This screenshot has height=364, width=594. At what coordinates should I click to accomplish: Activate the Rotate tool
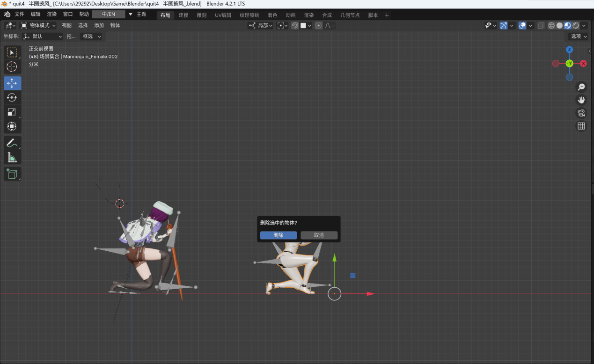pos(12,97)
